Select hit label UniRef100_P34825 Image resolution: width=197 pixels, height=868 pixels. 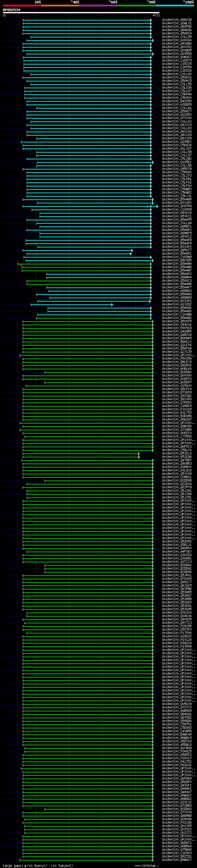(x=177, y=751)
